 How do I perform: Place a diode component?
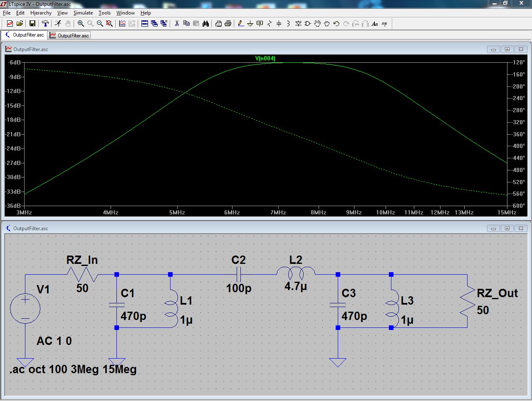[x=298, y=24]
